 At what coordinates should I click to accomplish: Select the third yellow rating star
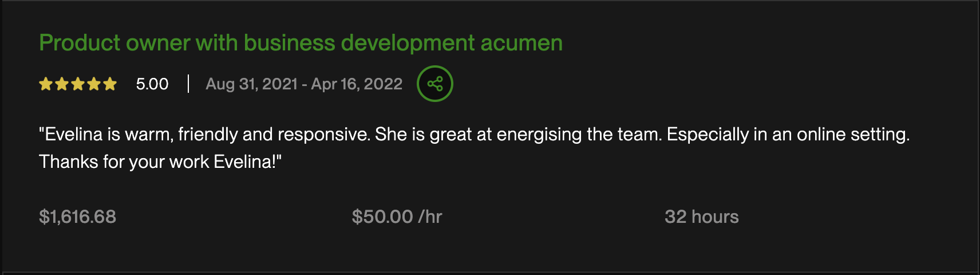(78, 85)
